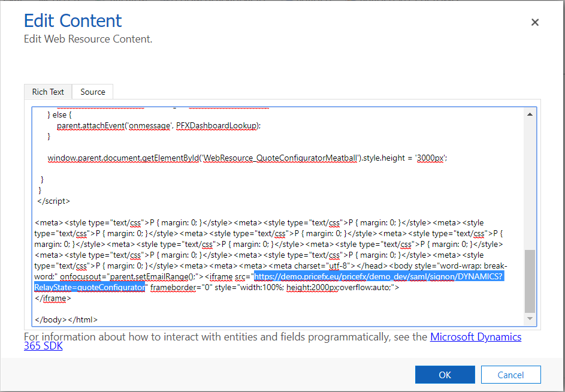
Task: Click the closing body and html tags line
Action: click(x=67, y=319)
